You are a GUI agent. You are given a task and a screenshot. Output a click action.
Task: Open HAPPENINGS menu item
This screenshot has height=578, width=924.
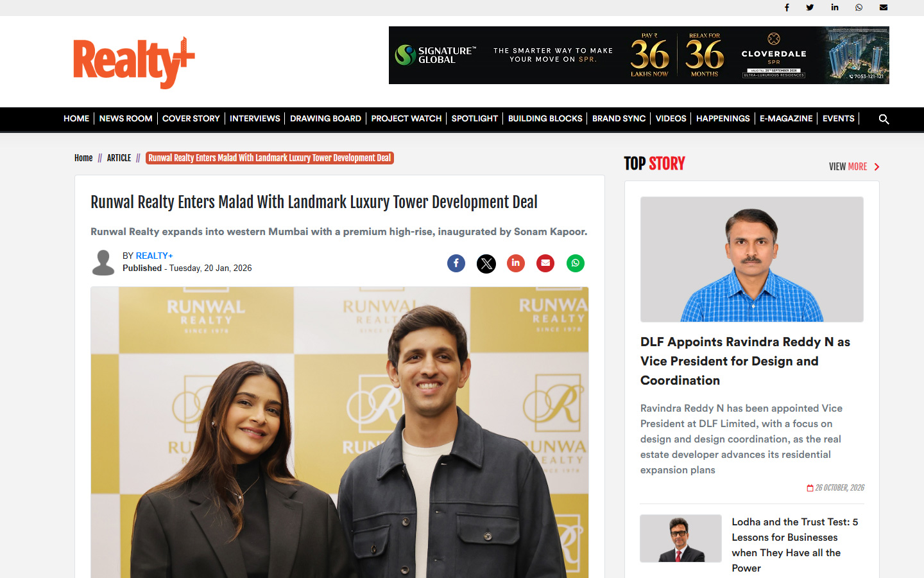pyautogui.click(x=723, y=119)
